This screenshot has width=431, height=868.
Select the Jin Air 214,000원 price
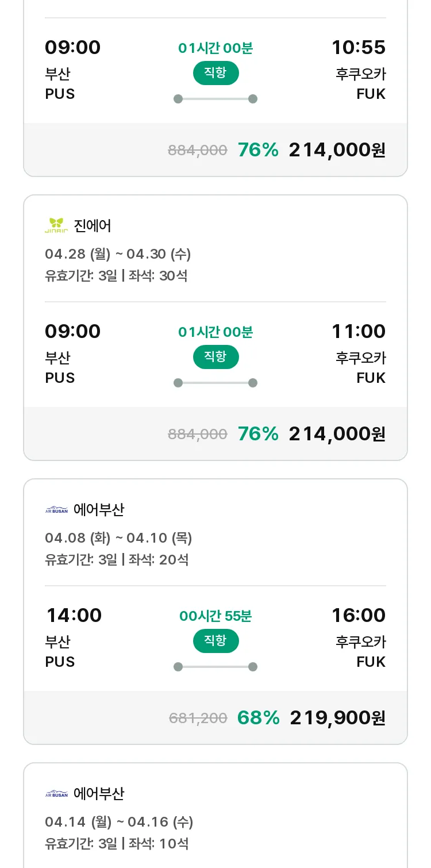click(337, 434)
